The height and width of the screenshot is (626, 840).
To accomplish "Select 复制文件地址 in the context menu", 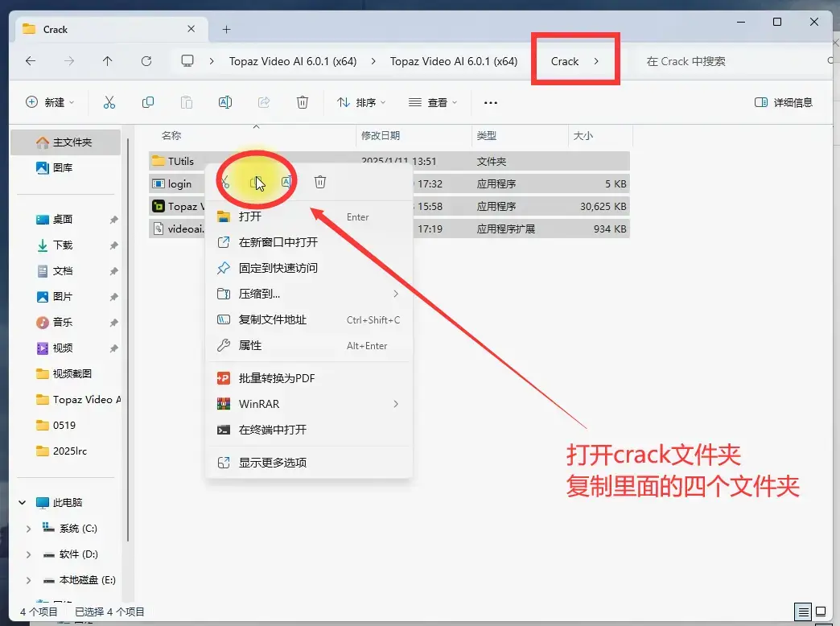I will pos(309,320).
